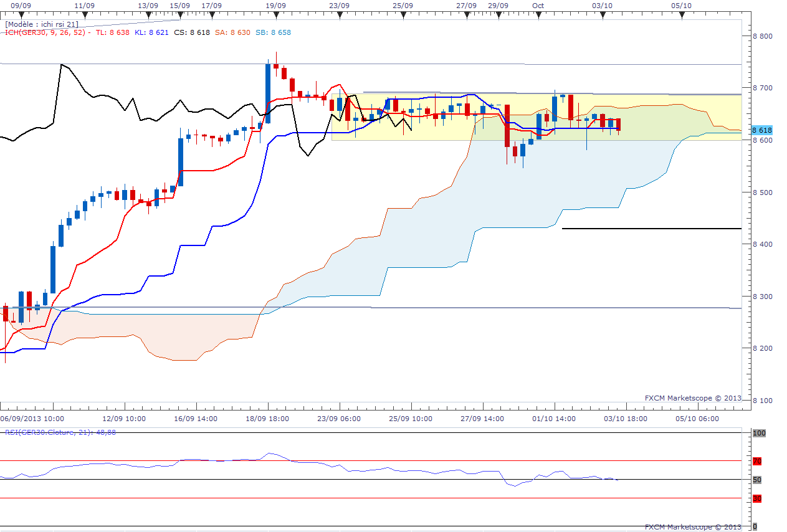Click the 23/09 06:00 time axis label
Viewport: 787px width, 532px height.
tap(338, 419)
